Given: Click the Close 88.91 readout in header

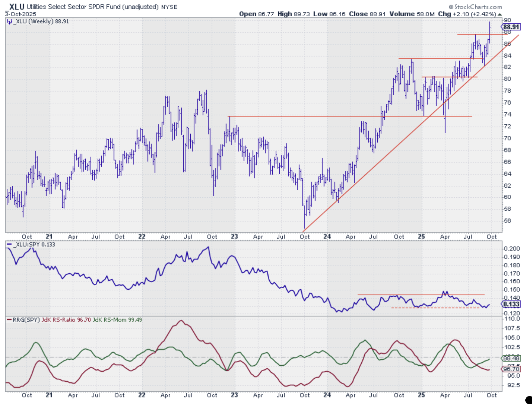Looking at the screenshot, I should pos(367,14).
